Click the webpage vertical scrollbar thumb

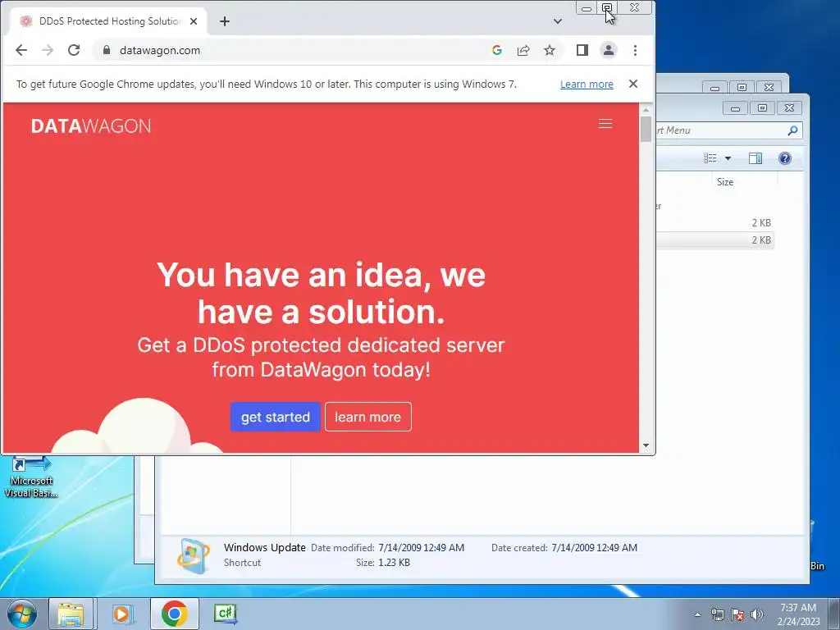pyautogui.click(x=646, y=129)
